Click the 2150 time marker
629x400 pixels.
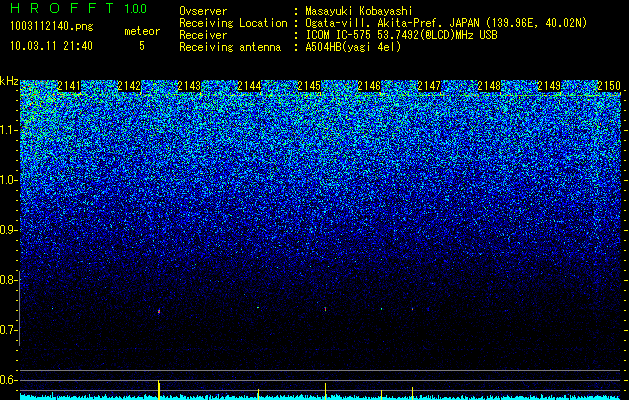609,86
